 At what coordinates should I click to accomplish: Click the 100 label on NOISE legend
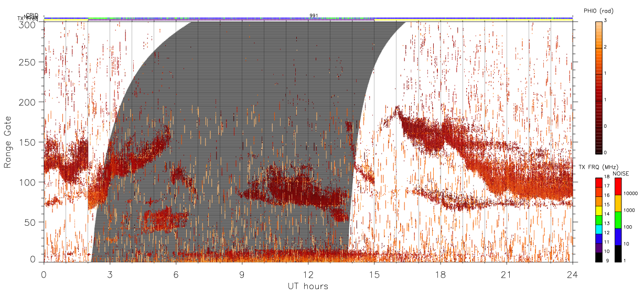629,227
